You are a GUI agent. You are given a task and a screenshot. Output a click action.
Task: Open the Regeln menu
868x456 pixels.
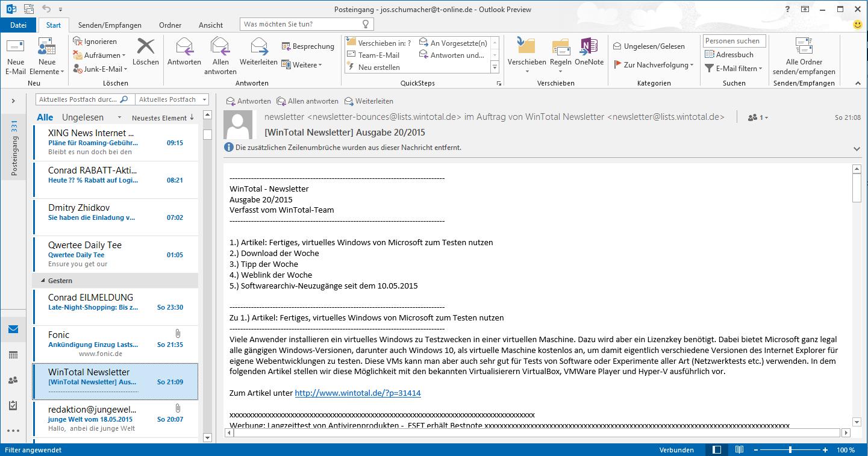pyautogui.click(x=561, y=55)
